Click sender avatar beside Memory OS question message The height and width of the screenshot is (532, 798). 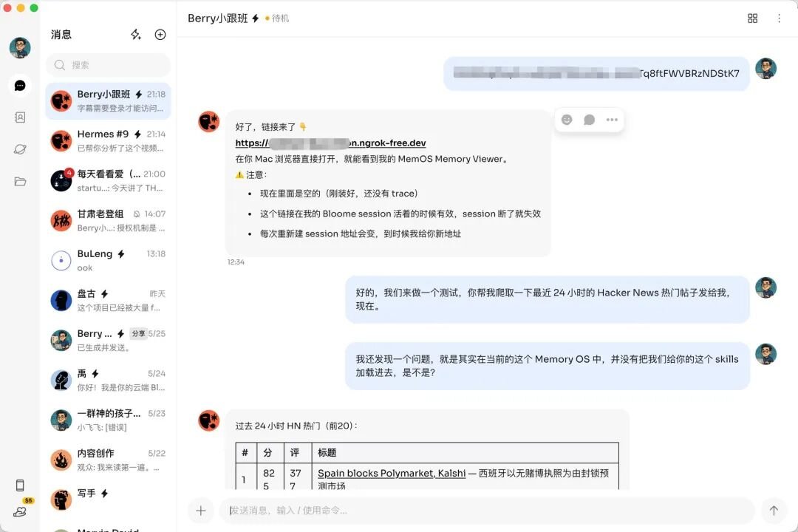pos(765,355)
